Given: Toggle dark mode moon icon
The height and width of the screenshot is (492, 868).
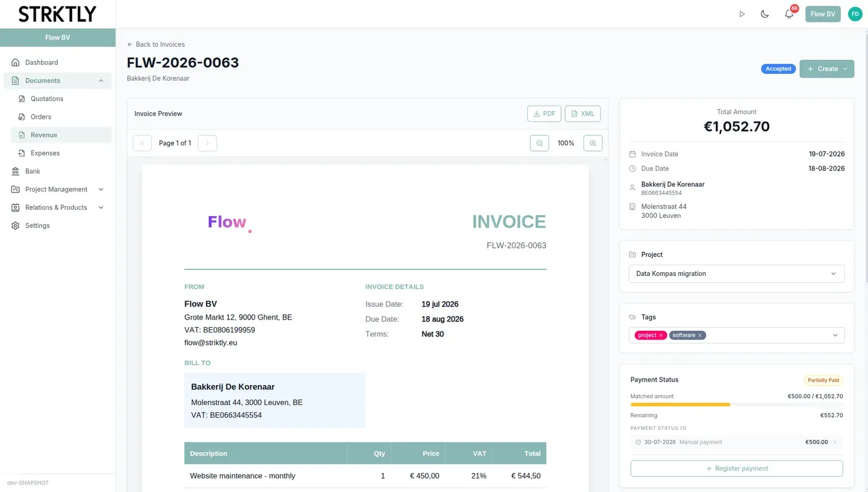Looking at the screenshot, I should pyautogui.click(x=765, y=14).
